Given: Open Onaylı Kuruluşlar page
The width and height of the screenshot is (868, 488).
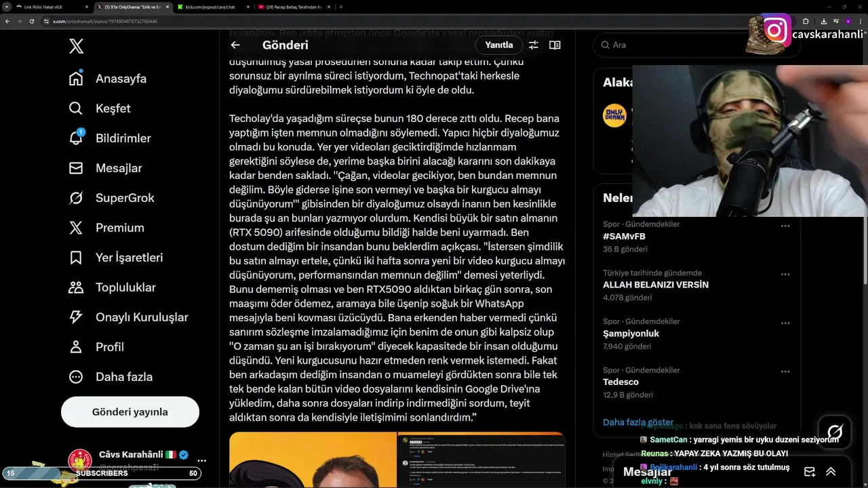Looking at the screenshot, I should tap(128, 317).
